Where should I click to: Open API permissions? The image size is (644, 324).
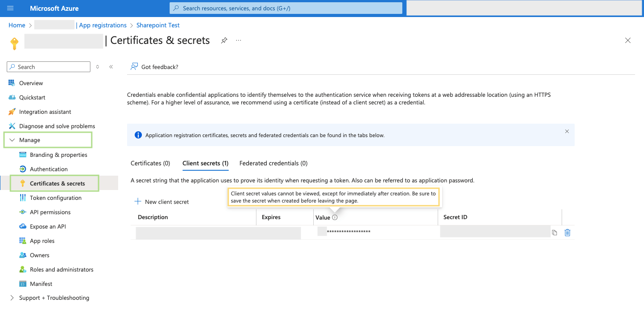(50, 212)
